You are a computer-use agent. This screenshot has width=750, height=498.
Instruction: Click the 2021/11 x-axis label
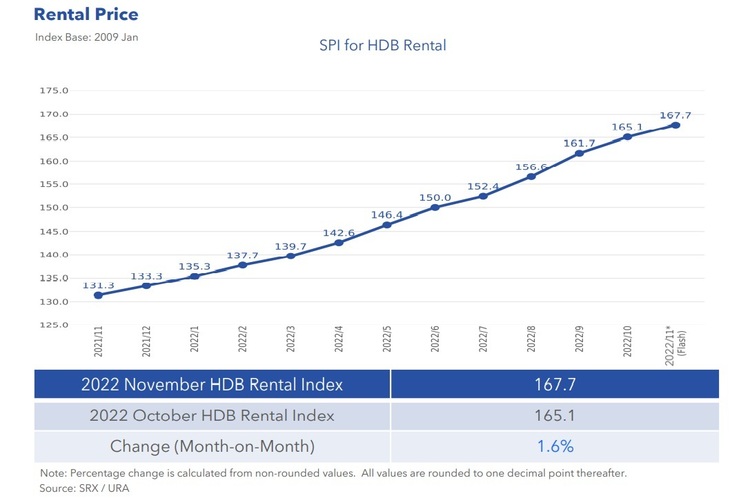(x=99, y=342)
